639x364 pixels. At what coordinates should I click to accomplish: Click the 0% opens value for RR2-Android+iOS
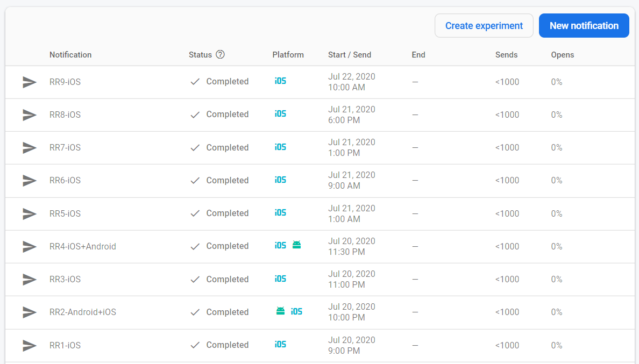click(x=557, y=312)
